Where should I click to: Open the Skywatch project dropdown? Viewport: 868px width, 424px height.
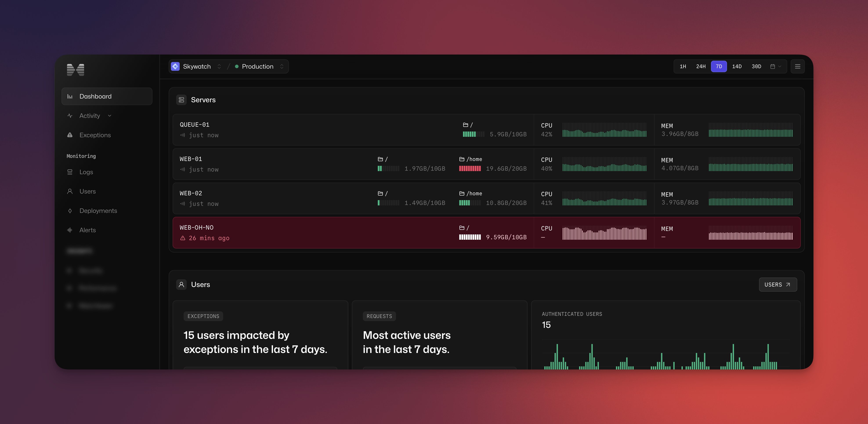coord(219,66)
